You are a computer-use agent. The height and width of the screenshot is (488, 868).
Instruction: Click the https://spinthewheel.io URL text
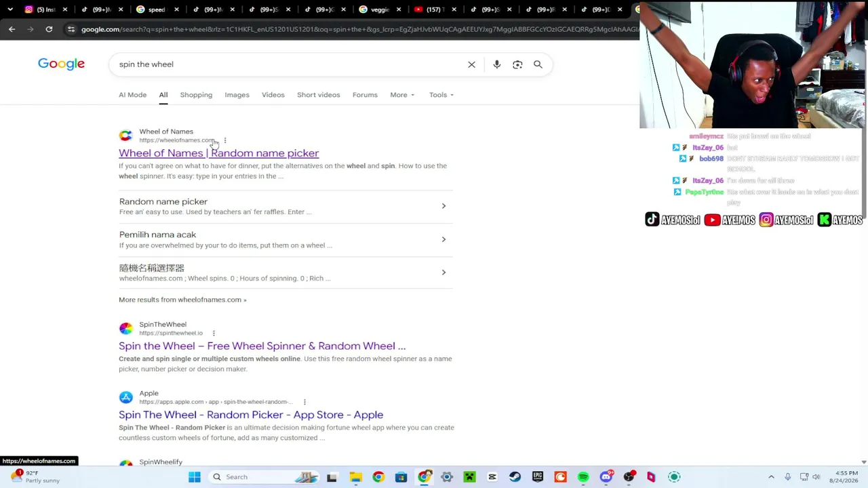(171, 333)
